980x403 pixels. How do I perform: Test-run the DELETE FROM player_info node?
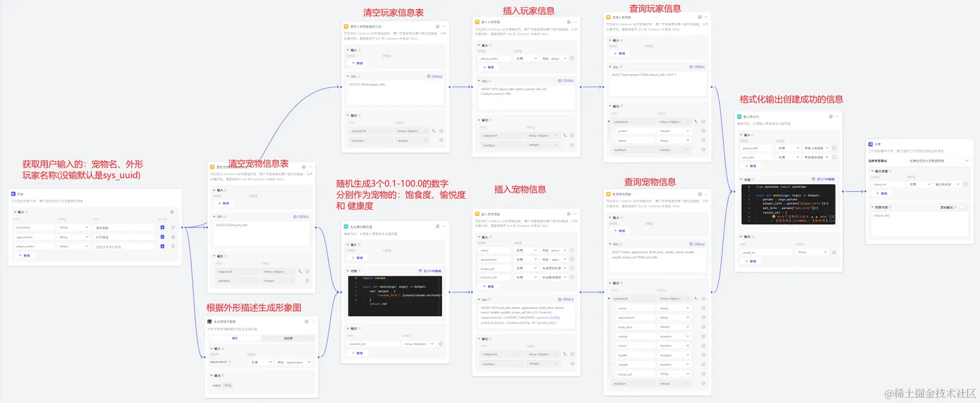click(437, 26)
